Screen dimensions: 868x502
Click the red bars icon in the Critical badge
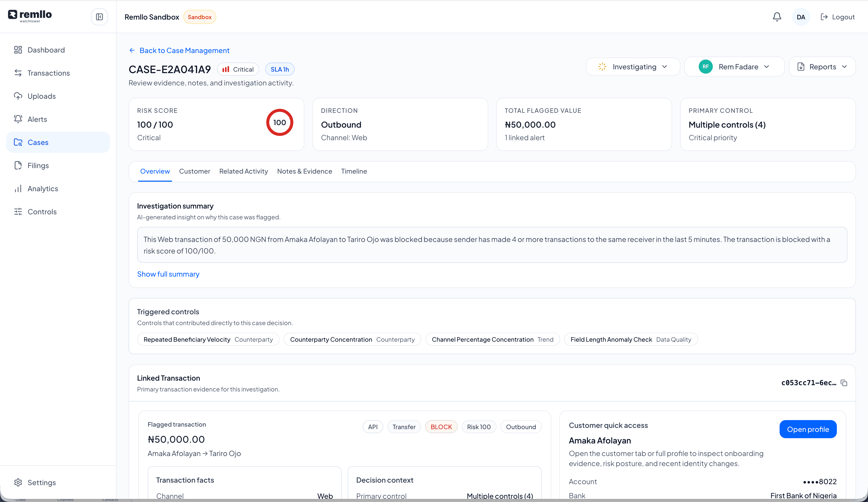click(226, 69)
